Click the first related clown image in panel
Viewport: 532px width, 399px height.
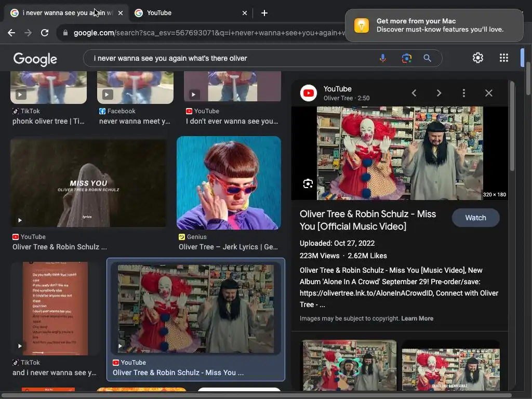point(349,365)
